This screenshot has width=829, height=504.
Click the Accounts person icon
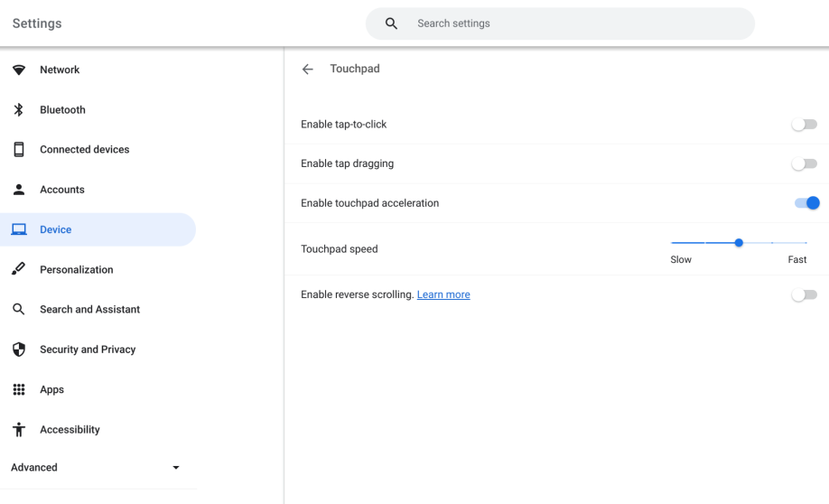pyautogui.click(x=19, y=190)
